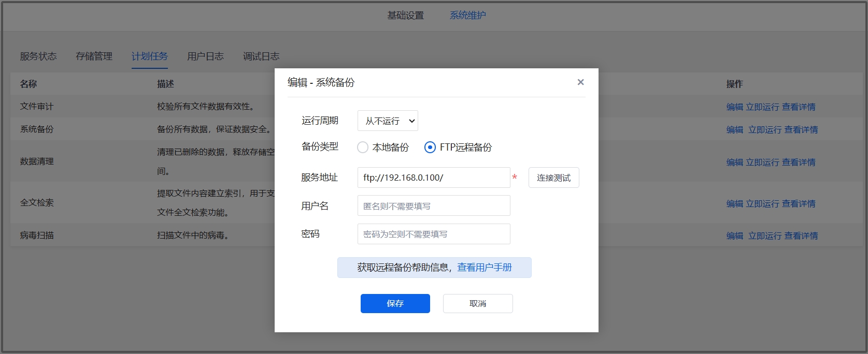Select the FTP远程备份 radio option
This screenshot has height=354, width=868.
(430, 148)
